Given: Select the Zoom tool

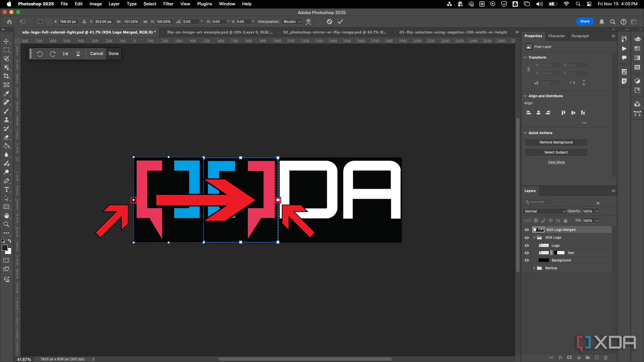Looking at the screenshot, I should click(6, 224).
